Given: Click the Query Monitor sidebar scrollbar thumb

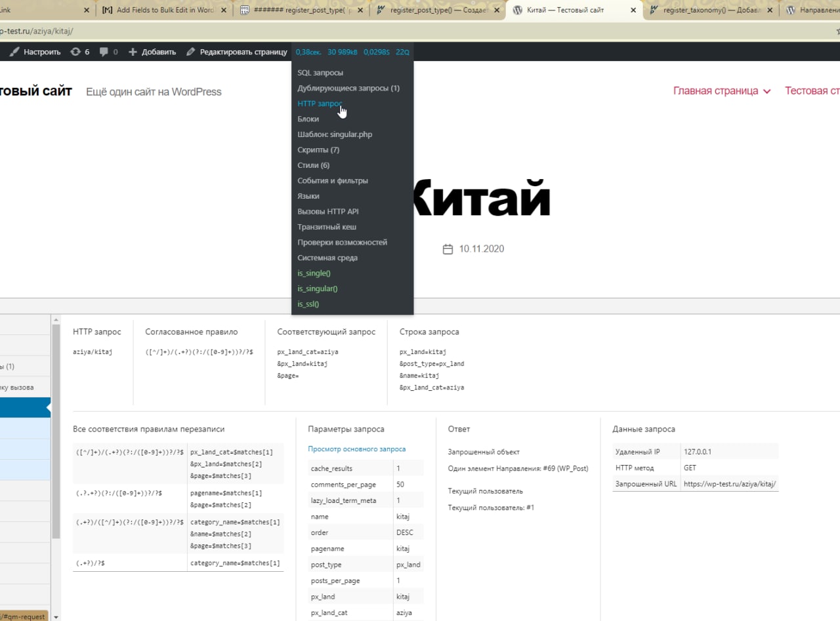Looking at the screenshot, I should click(x=56, y=431).
